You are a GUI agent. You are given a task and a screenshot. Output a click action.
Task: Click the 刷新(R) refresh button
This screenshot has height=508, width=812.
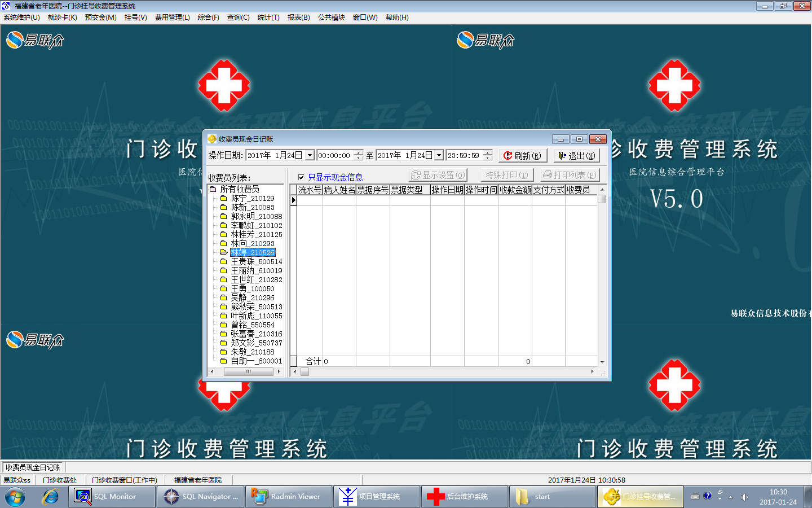(523, 155)
